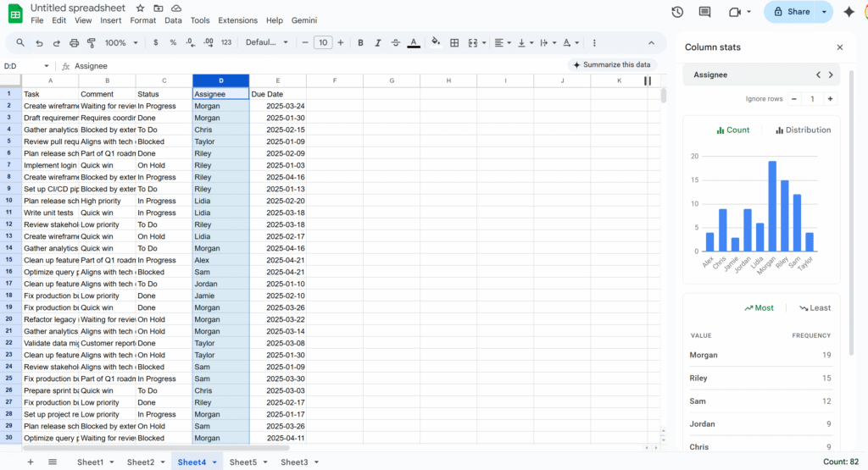Open the Extensions menu

237,20
